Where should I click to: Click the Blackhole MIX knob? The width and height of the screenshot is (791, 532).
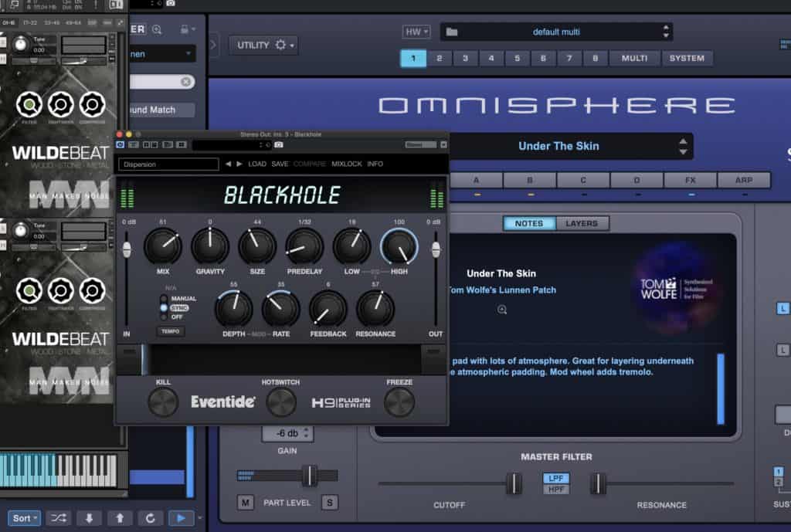pyautogui.click(x=163, y=246)
